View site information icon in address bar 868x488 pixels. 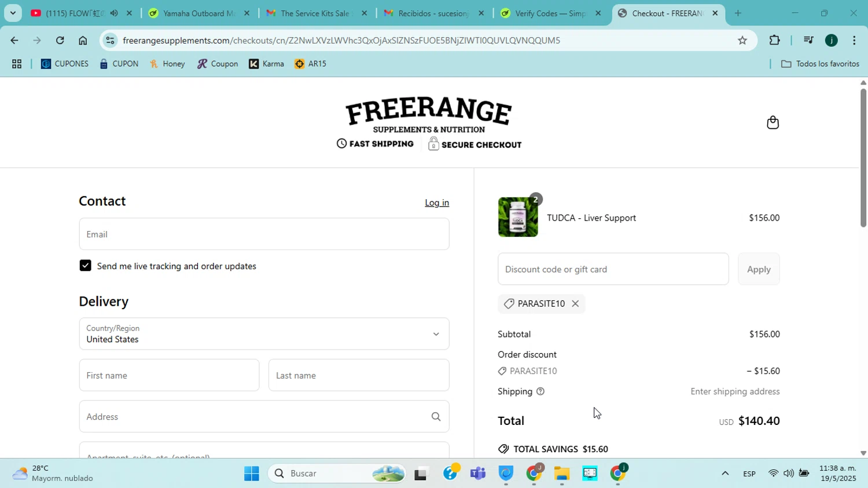click(110, 41)
